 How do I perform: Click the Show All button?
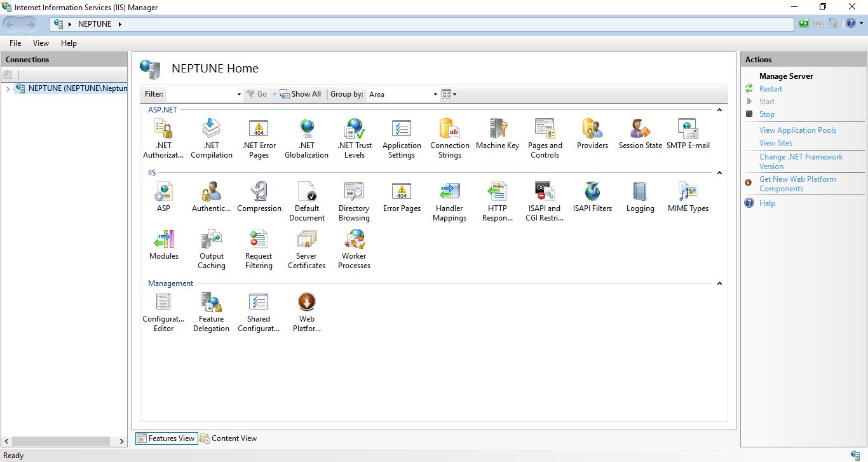tap(301, 94)
